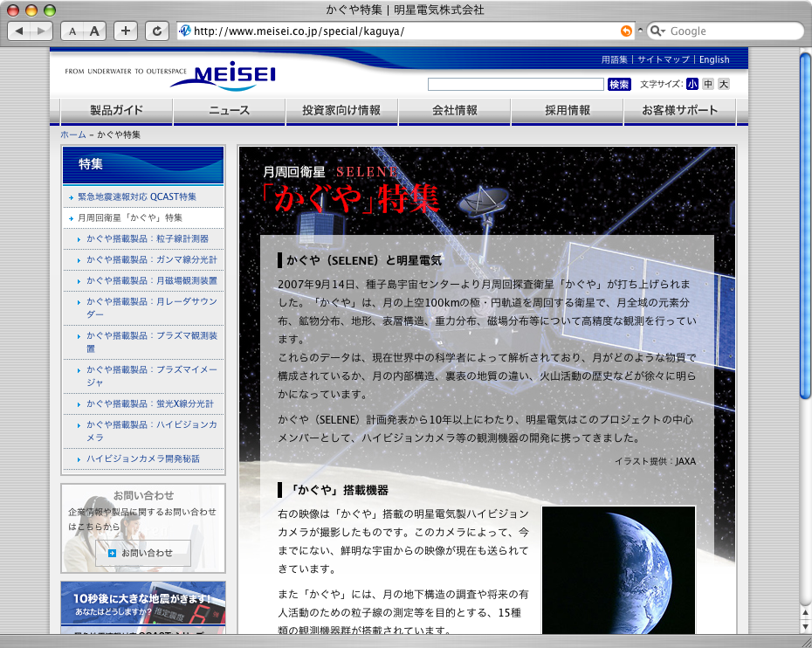Open かぐや搭載製品:蛍光X線分光計 link
The width and height of the screenshot is (812, 648).
150,404
